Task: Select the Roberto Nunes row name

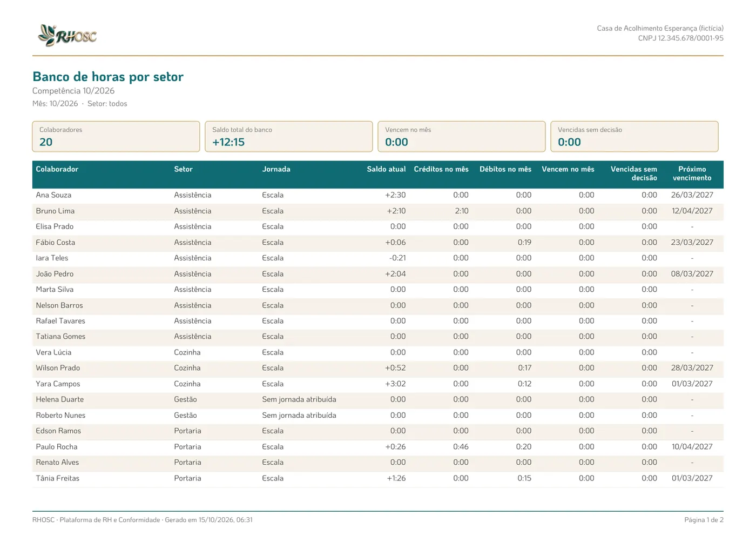Action: (x=60, y=416)
